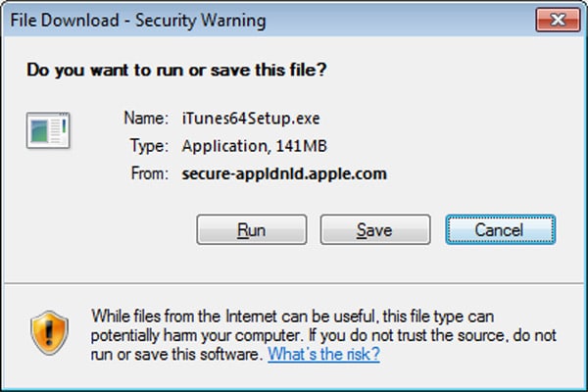Click the security warning shield icon

click(x=48, y=333)
